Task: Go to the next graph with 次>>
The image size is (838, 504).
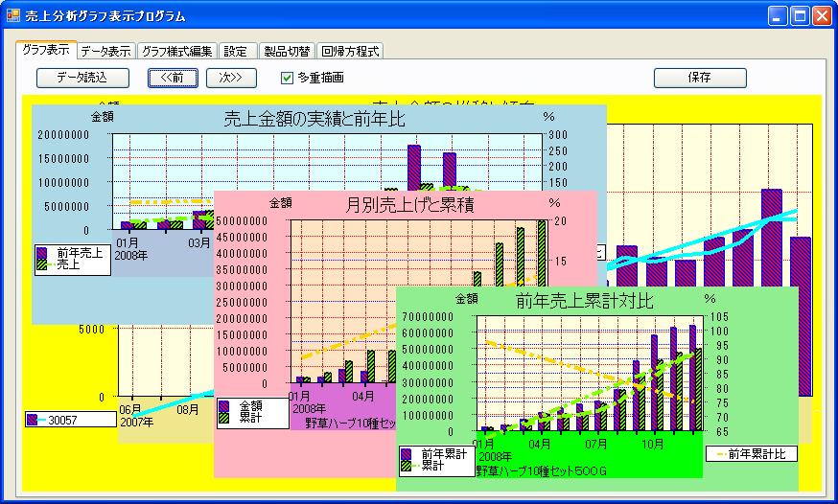Action: [231, 78]
